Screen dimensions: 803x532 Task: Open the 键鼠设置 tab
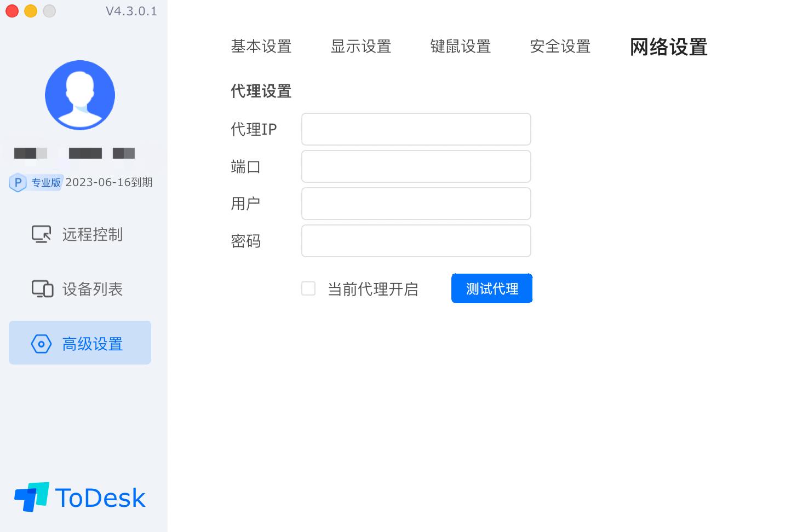click(460, 47)
